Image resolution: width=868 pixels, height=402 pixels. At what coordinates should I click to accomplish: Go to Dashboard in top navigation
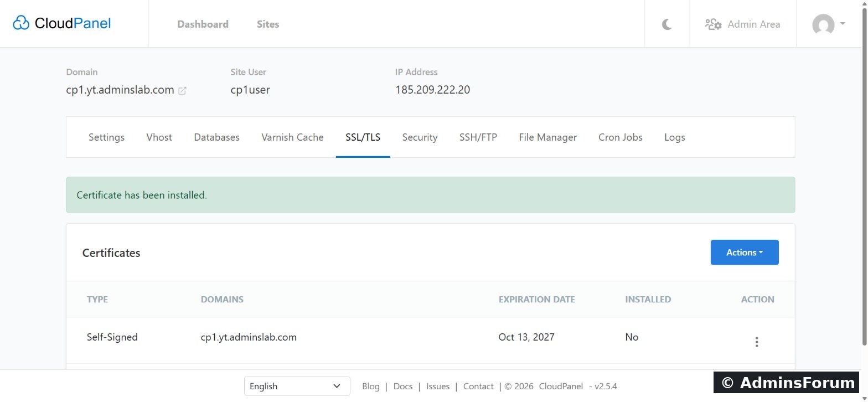click(203, 24)
